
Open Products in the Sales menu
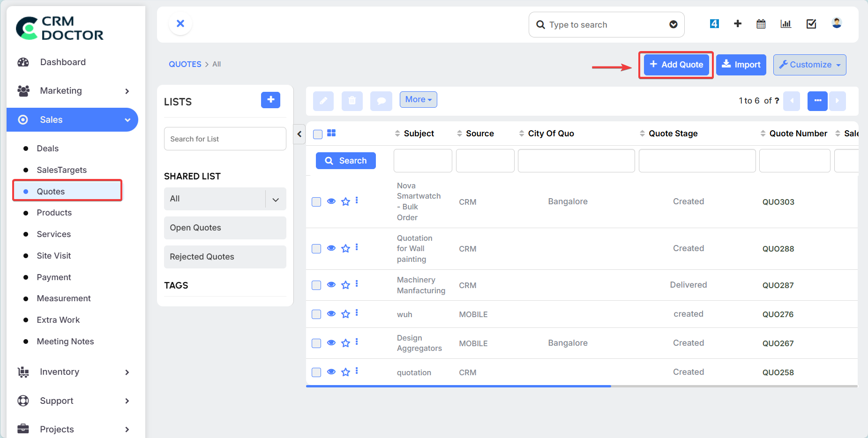point(54,213)
